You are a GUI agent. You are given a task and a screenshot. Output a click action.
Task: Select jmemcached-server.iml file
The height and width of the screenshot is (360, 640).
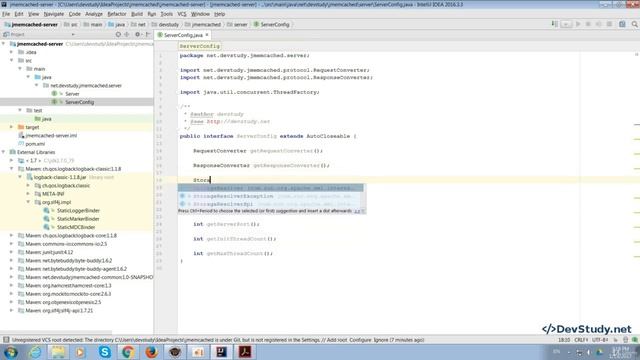tap(51, 136)
